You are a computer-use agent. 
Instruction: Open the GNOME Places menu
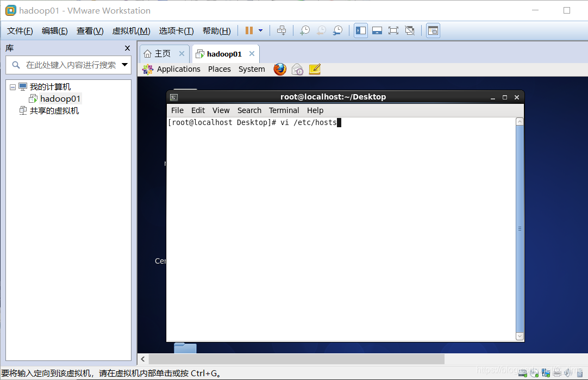tap(220, 69)
